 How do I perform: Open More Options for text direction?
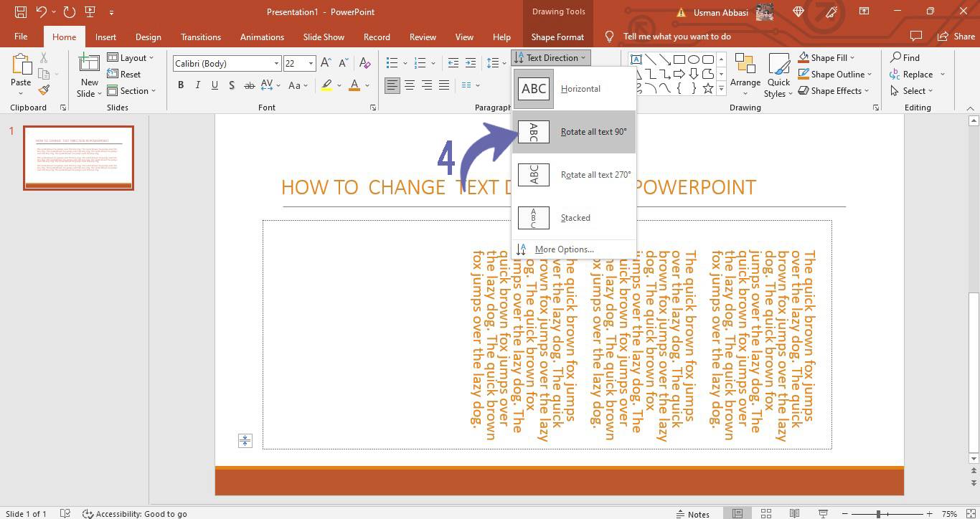click(574, 249)
